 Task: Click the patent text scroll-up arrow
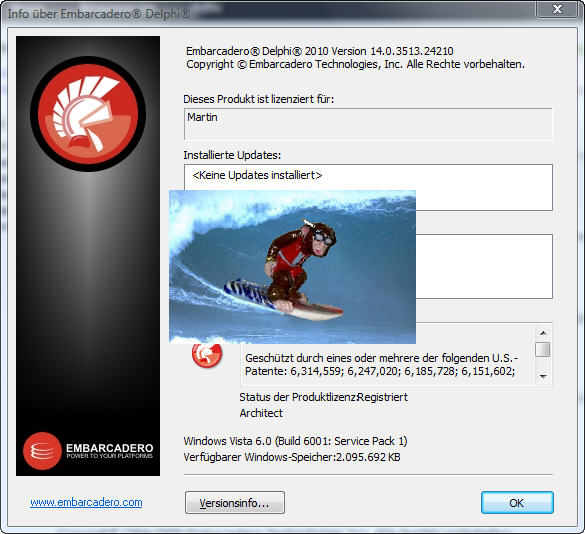[x=543, y=333]
